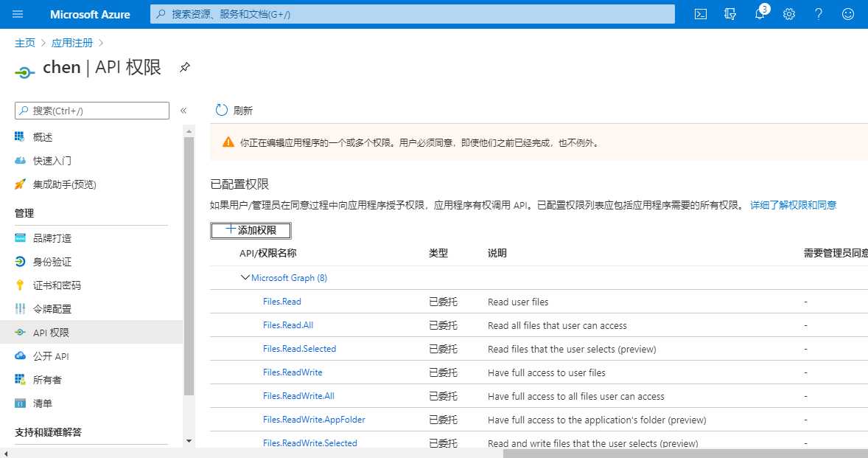Open Files.ReadWrite.Selected permission link
The height and width of the screenshot is (458, 868).
click(310, 443)
